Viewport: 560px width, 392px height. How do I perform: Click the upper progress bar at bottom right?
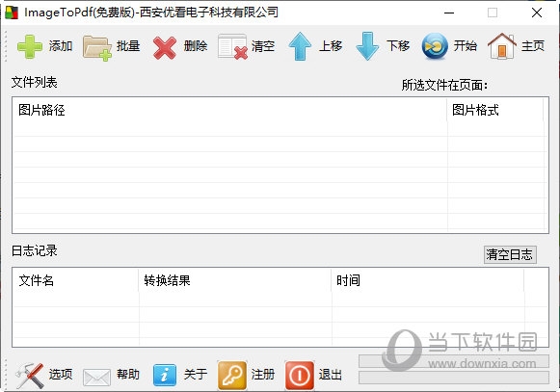tap(454, 361)
